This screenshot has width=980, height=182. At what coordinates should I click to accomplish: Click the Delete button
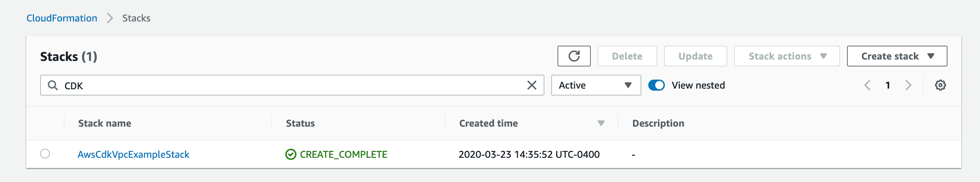[627, 56]
